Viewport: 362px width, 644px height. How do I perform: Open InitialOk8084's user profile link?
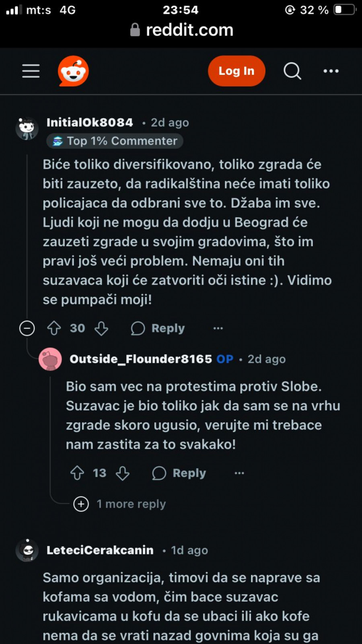90,122
